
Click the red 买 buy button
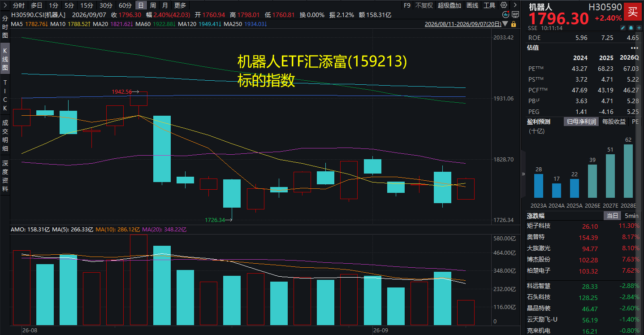coord(632,12)
